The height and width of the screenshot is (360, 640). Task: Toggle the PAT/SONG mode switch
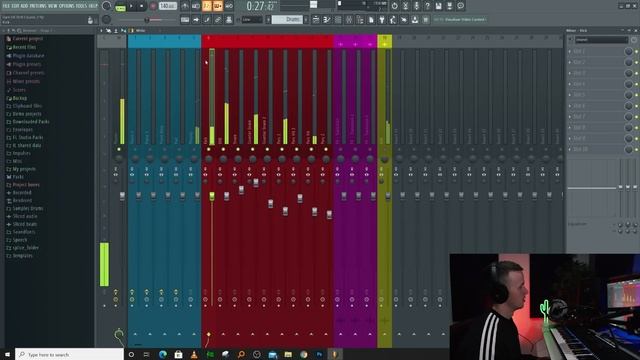(x=120, y=7)
